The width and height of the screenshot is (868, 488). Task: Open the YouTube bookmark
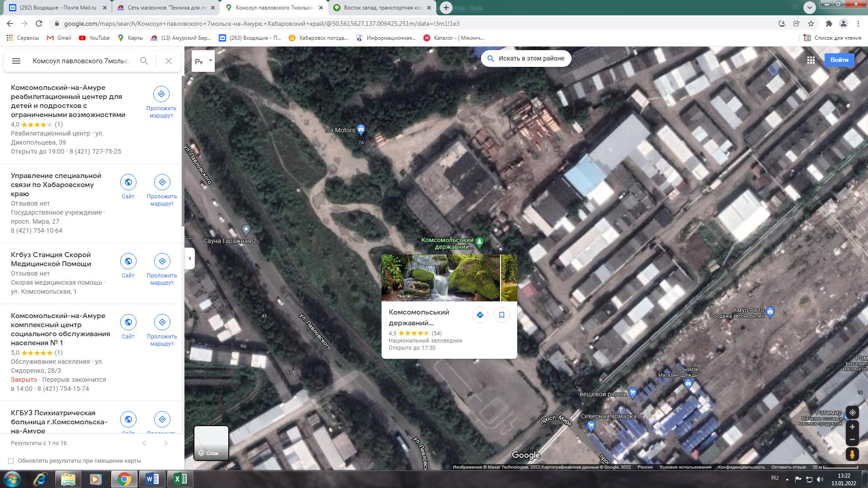[94, 38]
